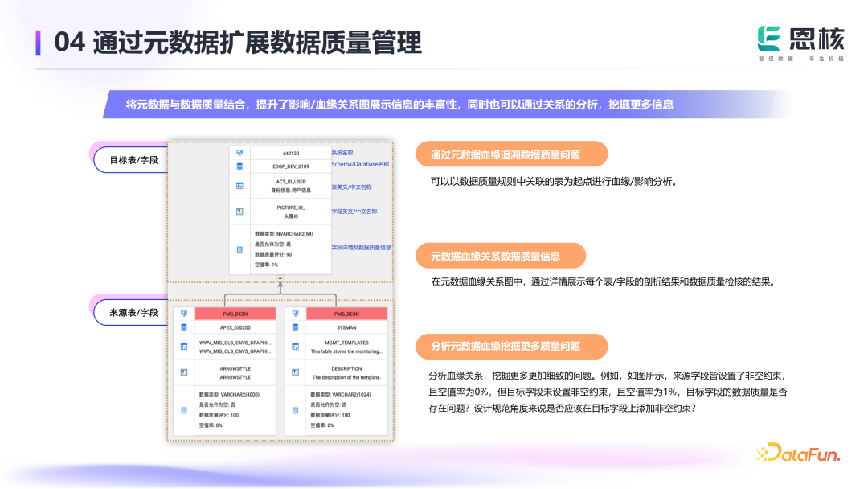Click the detail icon beside NVARCHAR2(64) data type
This screenshot has width=868, height=489.
(x=240, y=249)
